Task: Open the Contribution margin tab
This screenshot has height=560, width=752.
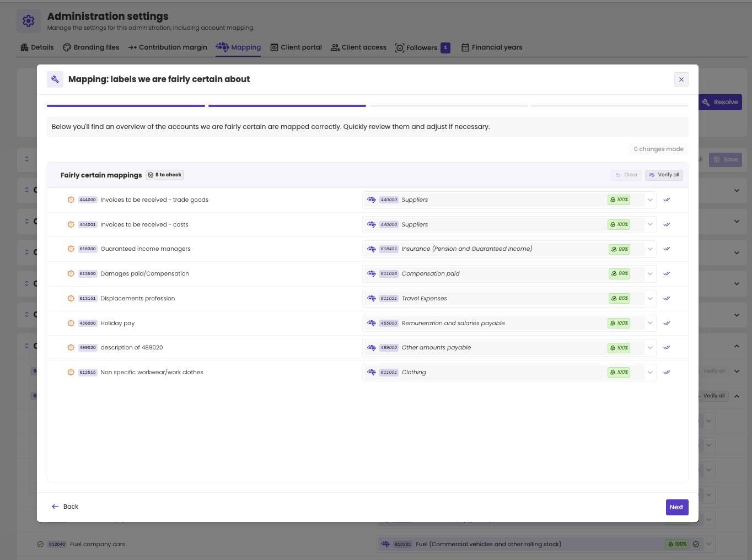Action: pos(168,47)
